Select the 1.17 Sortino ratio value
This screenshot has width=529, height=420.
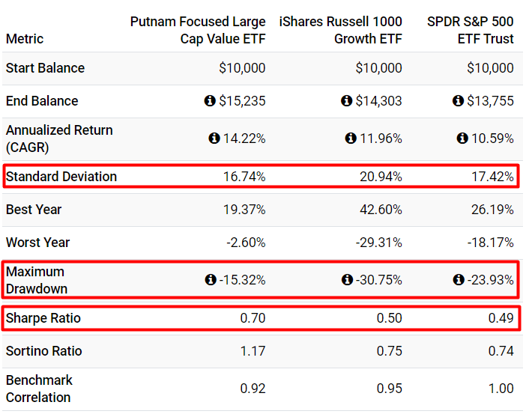pyautogui.click(x=253, y=351)
